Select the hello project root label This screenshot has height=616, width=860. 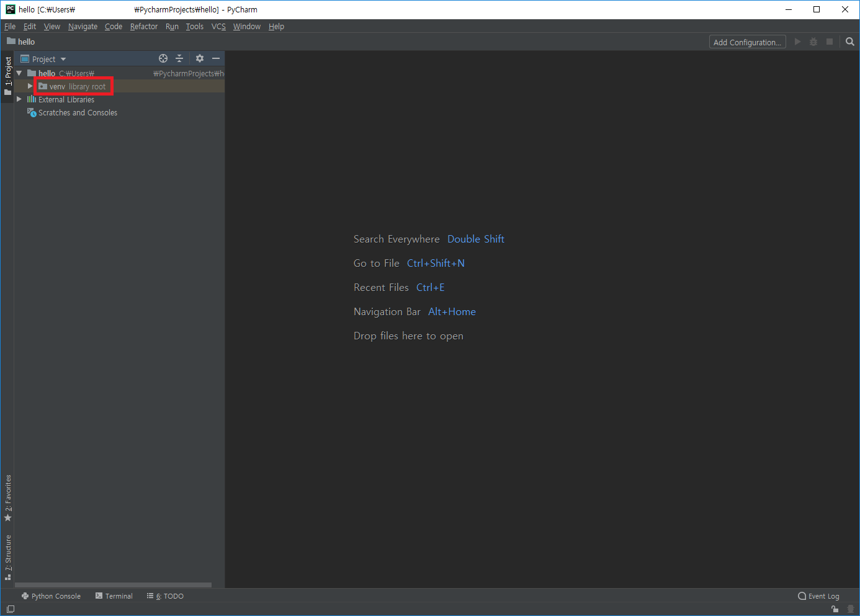click(47, 73)
